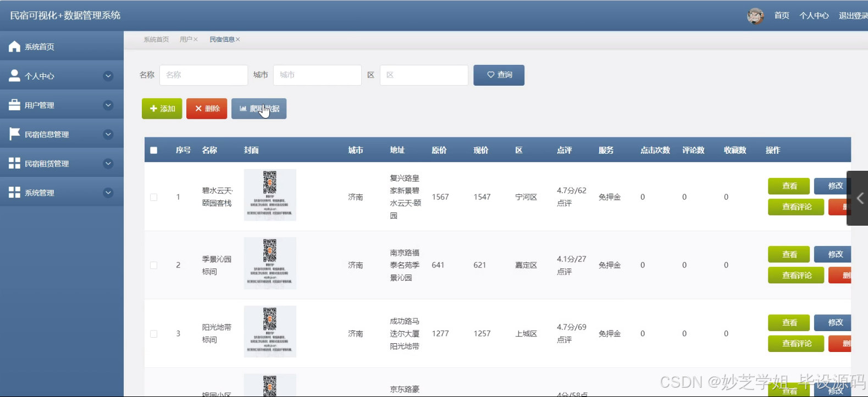
Task: Click 查看 for row 2 季景沁园
Action: 789,255
